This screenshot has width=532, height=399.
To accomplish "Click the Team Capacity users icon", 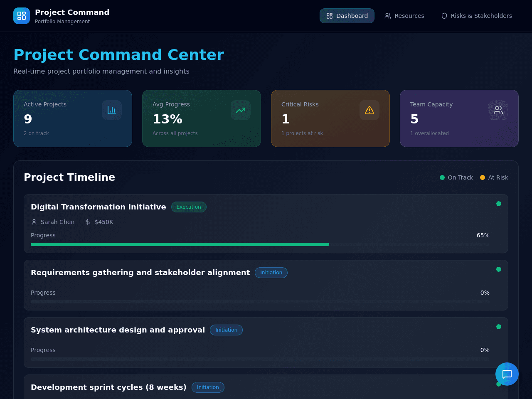I will click(498, 110).
